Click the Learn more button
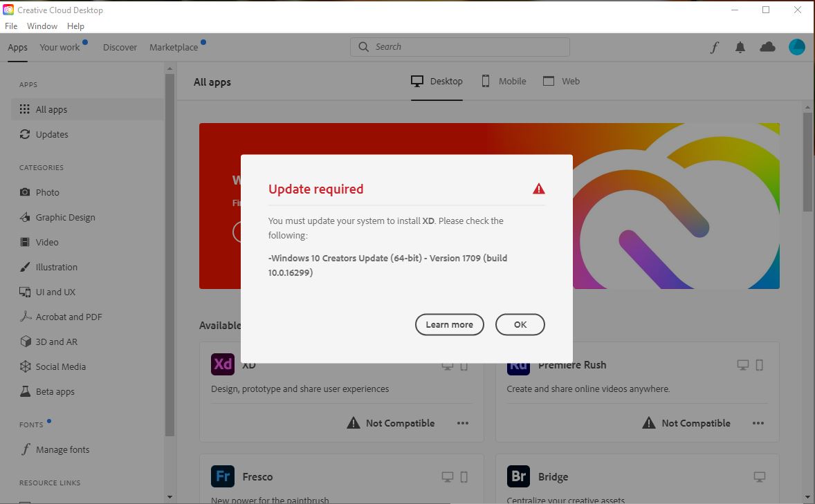Screen dimensions: 815x504 449,325
